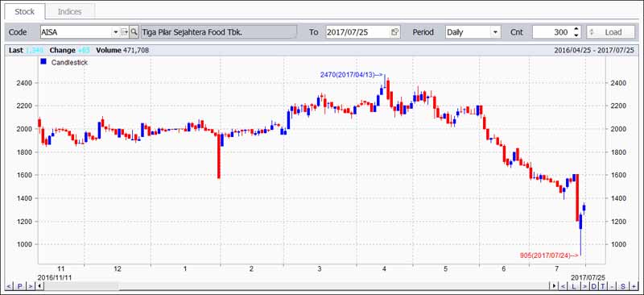Click the D button at bottom right
This screenshot has width=644, height=295.
pos(594,286)
